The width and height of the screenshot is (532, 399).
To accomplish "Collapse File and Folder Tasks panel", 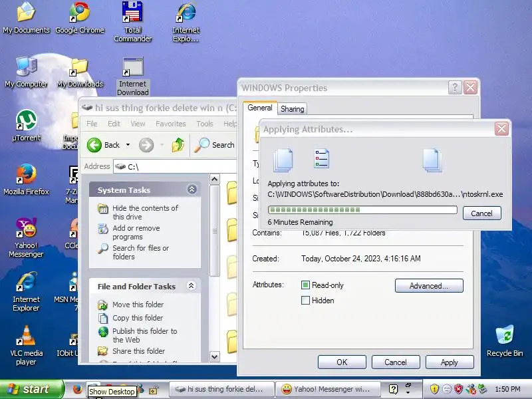I will 192,286.
